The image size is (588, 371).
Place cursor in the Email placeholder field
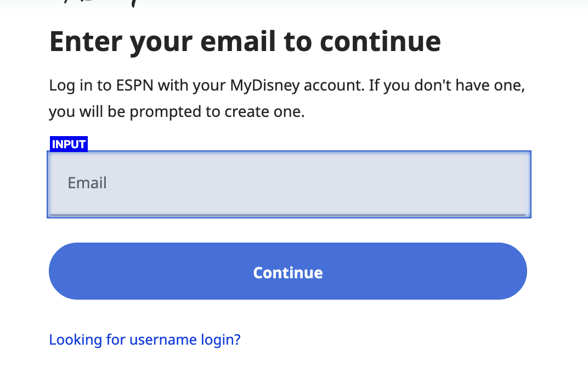(x=219, y=183)
